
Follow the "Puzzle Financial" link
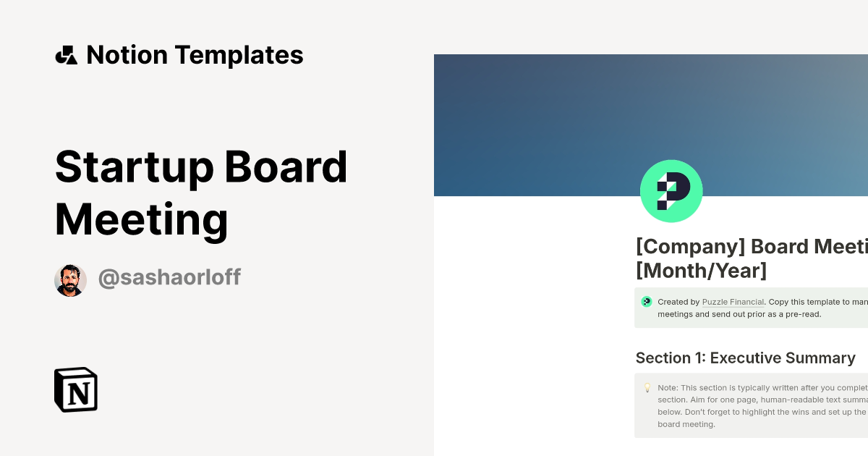[x=733, y=302]
